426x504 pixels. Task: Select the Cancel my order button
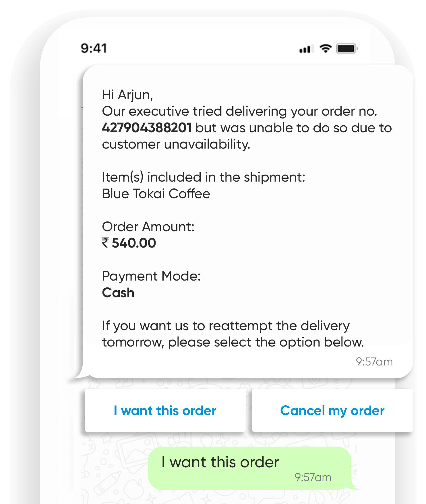[332, 410]
